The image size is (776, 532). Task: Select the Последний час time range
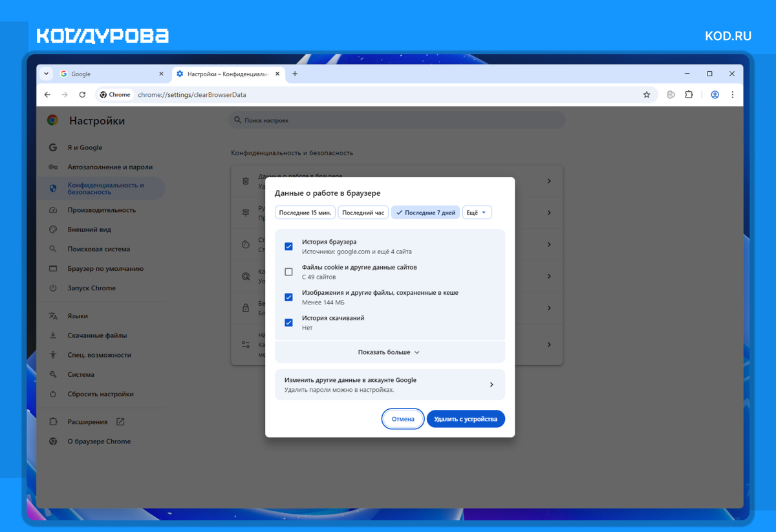click(363, 213)
